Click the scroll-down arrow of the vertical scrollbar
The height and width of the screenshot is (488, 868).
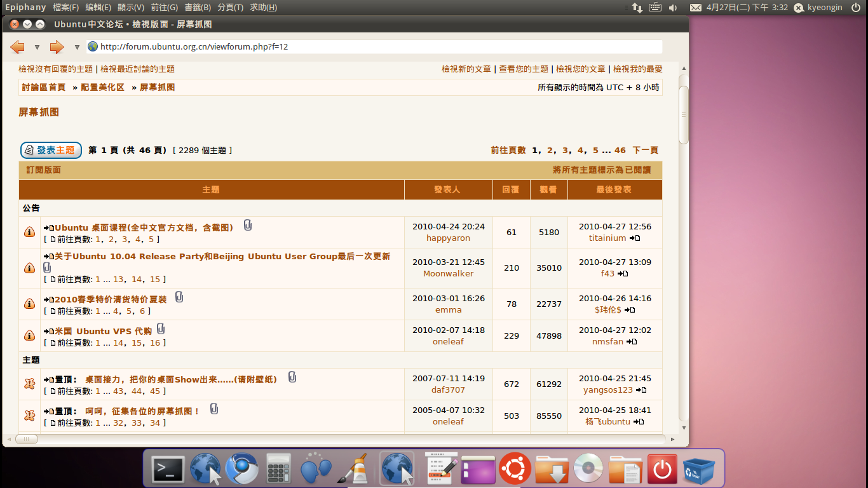point(684,428)
